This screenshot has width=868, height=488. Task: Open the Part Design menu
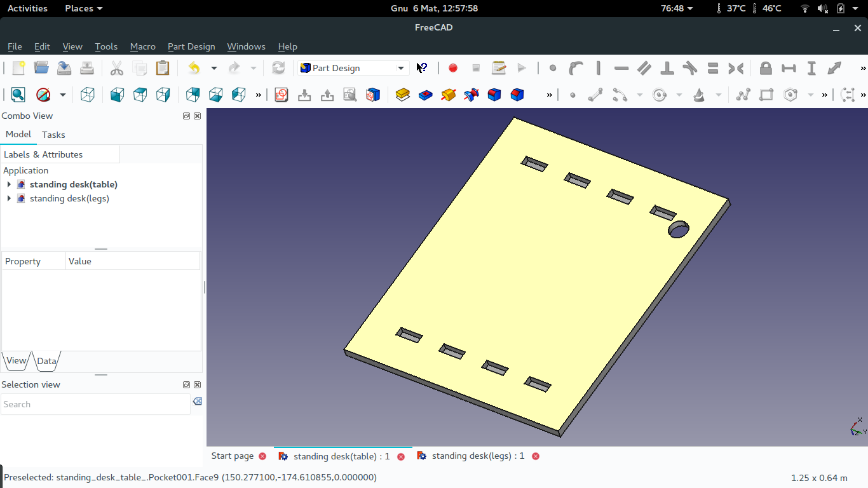click(191, 46)
